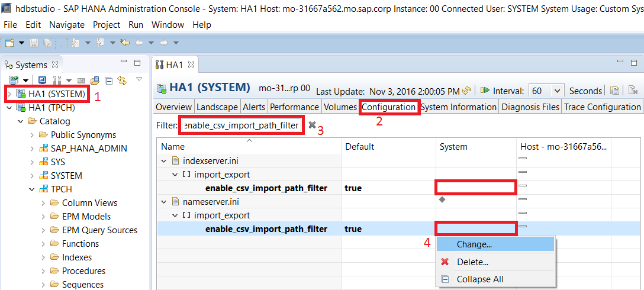The width and height of the screenshot is (644, 290).
Task: Open the dropdown arrow beside the New icon
Action: tap(21, 43)
